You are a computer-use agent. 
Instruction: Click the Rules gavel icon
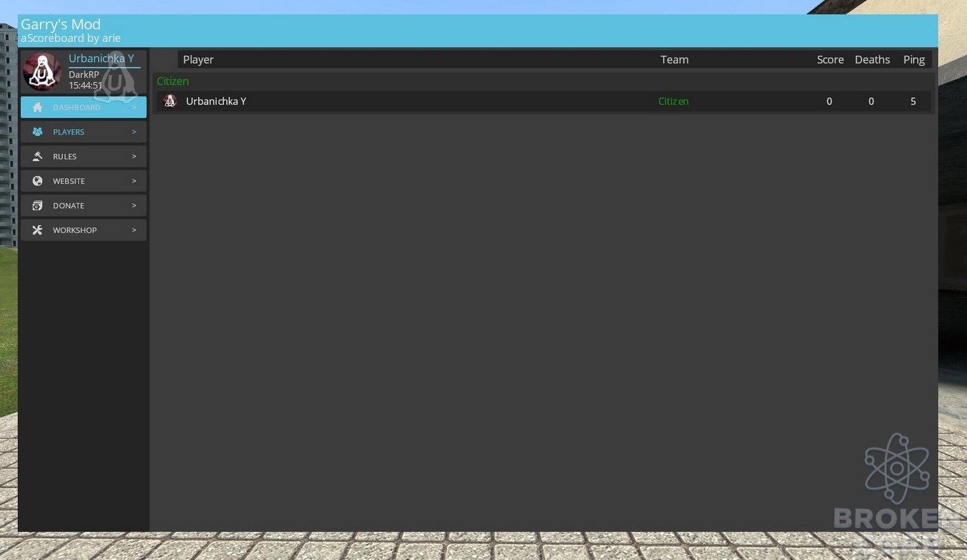pos(37,157)
